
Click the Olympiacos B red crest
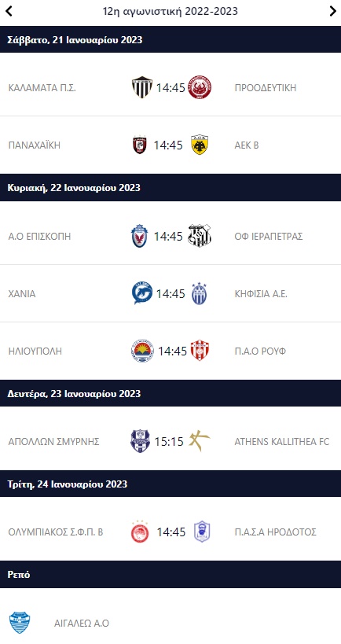click(140, 532)
